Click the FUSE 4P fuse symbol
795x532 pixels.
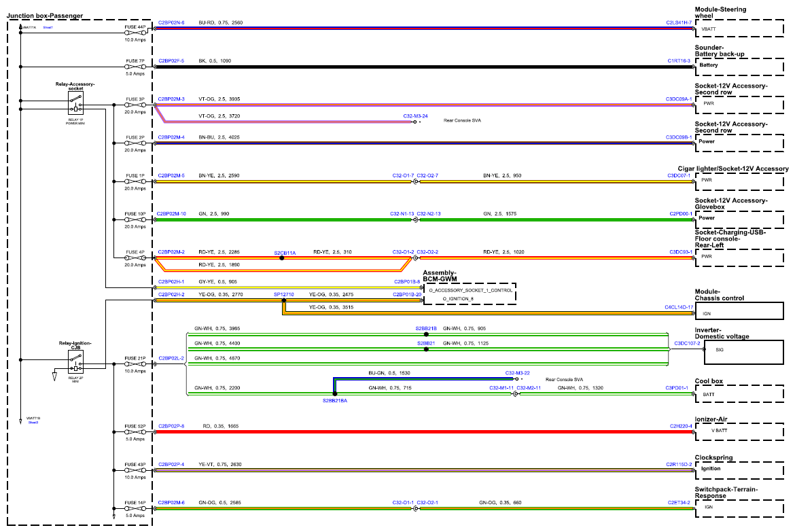point(135,258)
